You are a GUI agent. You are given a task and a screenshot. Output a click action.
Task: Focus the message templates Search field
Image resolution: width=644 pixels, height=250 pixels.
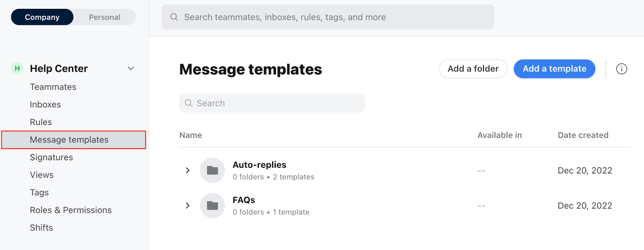click(278, 103)
